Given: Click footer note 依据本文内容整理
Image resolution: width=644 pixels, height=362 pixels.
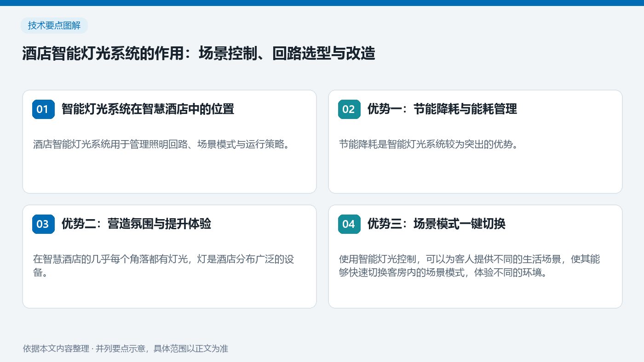Looking at the screenshot, I should [x=126, y=349].
